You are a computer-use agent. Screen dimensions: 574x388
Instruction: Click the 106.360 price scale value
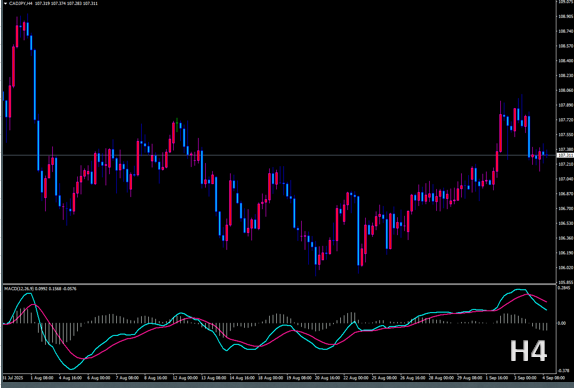point(566,238)
